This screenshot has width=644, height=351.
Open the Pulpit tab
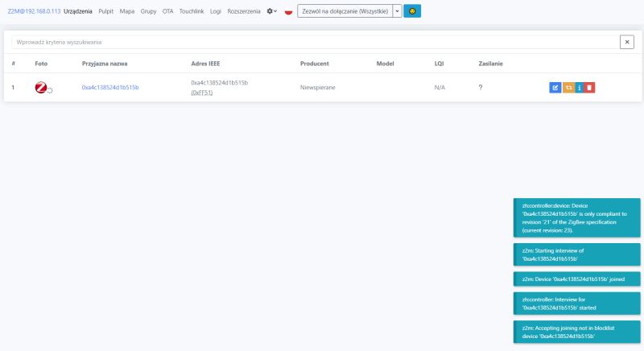(x=105, y=11)
